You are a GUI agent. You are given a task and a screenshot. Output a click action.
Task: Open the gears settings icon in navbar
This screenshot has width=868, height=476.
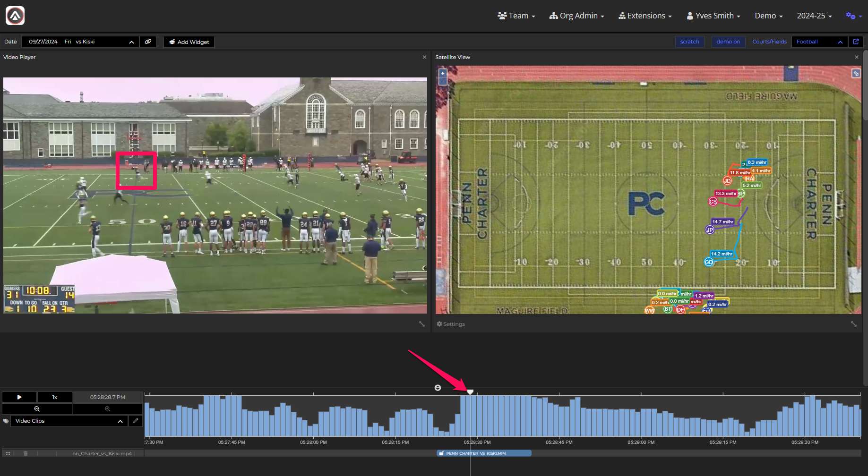[853, 16]
